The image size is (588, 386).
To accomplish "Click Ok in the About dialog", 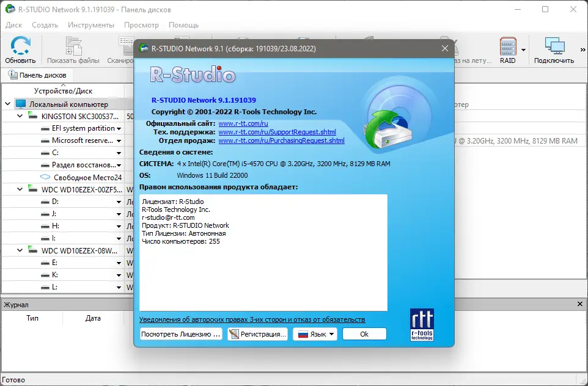I will tap(364, 334).
